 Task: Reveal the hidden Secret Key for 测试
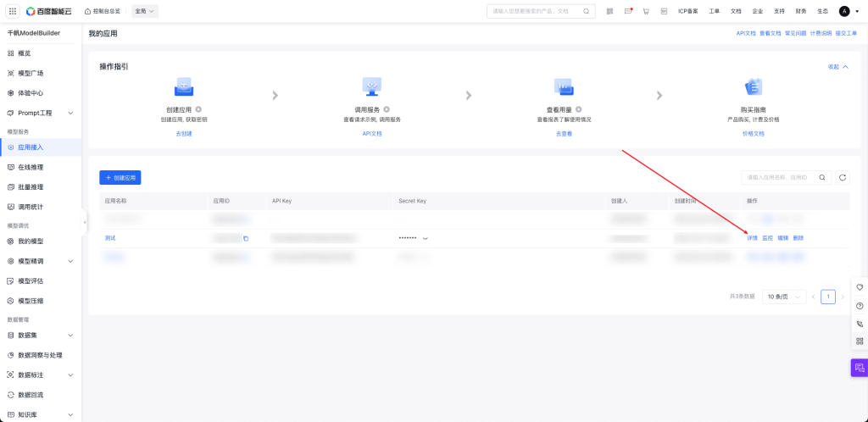click(426, 238)
